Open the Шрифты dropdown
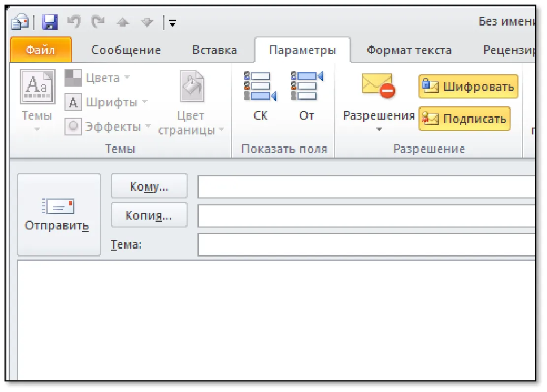Image resolution: width=547 pixels, height=392 pixels. (145, 102)
